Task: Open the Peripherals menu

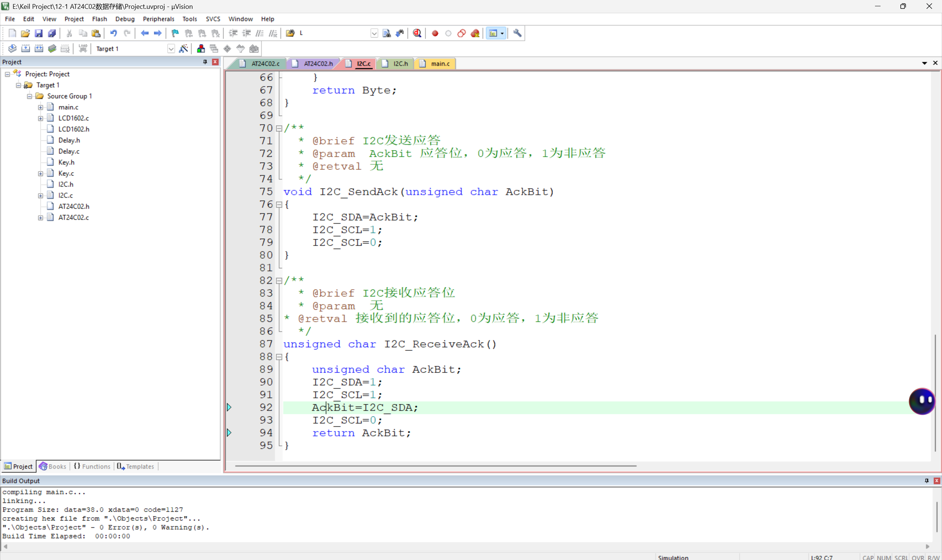Action: click(158, 19)
